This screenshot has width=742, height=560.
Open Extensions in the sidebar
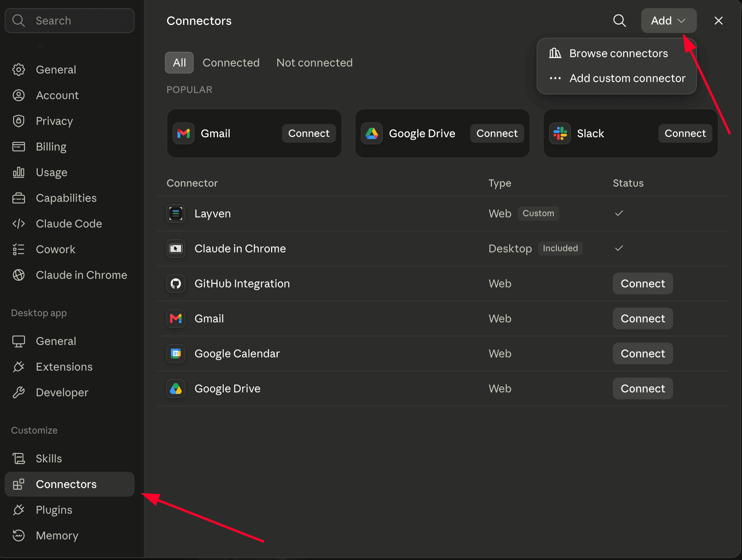tap(70, 367)
